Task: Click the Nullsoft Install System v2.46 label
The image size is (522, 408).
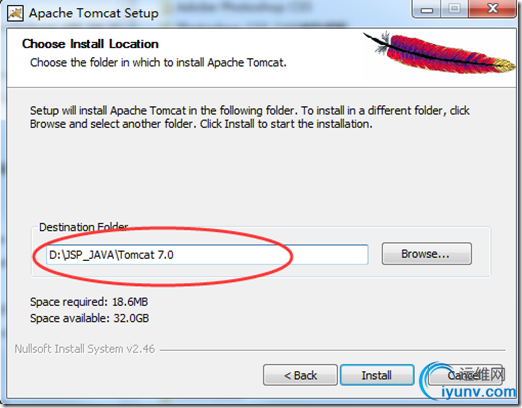Action: click(85, 349)
